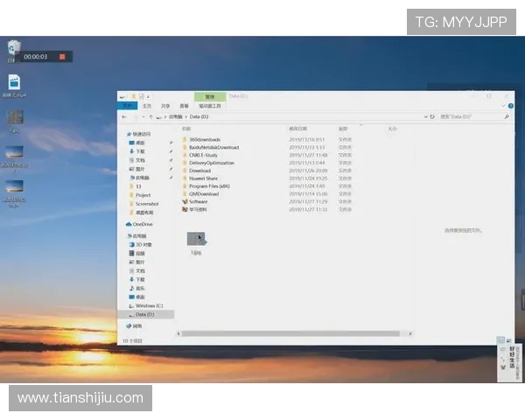Click the Search Data (D:) box

pyautogui.click(x=468, y=115)
